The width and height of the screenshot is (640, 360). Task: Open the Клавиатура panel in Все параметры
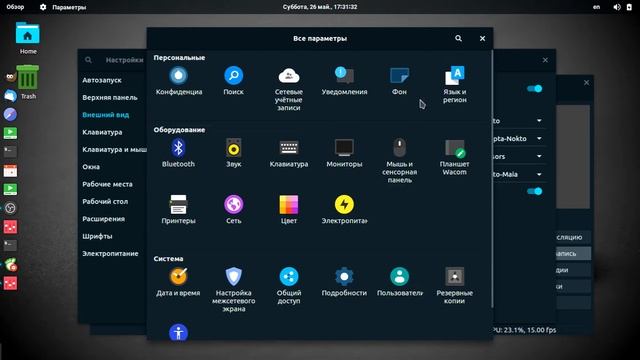(x=289, y=153)
